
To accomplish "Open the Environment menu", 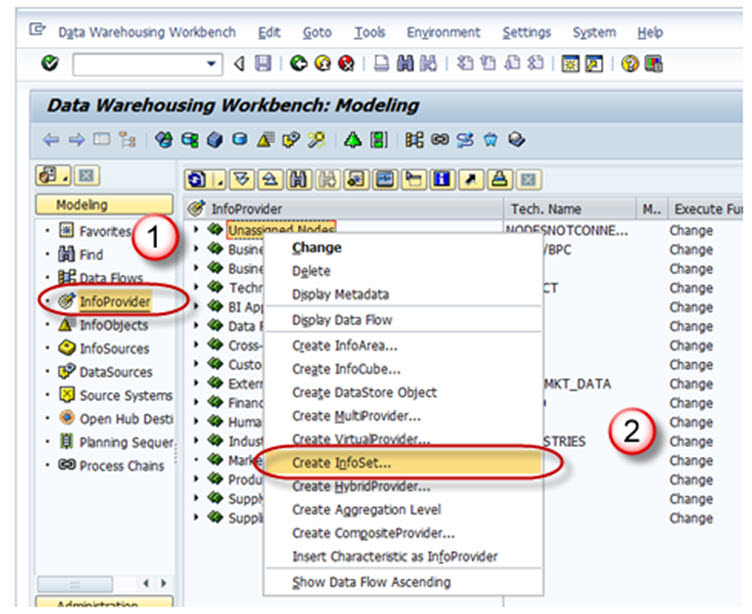I will click(443, 32).
